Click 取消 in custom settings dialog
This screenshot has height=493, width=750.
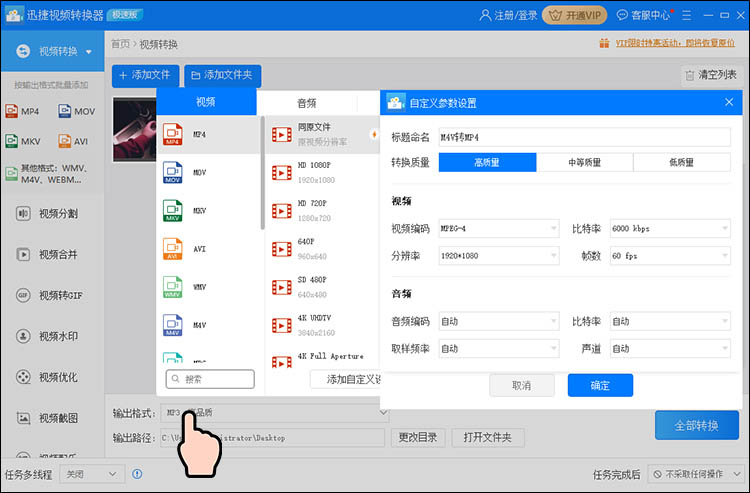(522, 385)
